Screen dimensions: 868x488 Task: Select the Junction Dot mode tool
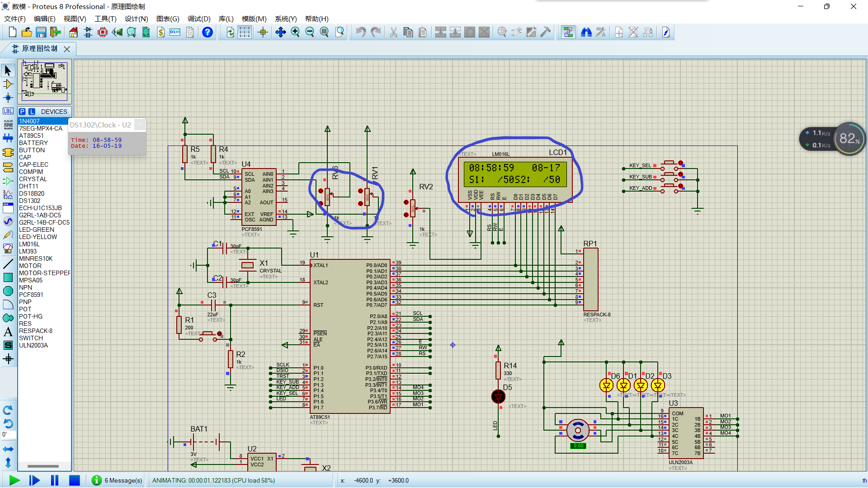point(8,98)
